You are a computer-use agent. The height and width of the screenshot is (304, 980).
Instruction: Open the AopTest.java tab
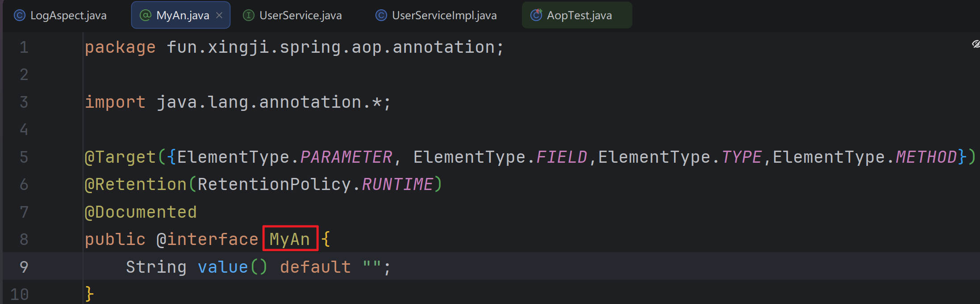[x=579, y=16]
